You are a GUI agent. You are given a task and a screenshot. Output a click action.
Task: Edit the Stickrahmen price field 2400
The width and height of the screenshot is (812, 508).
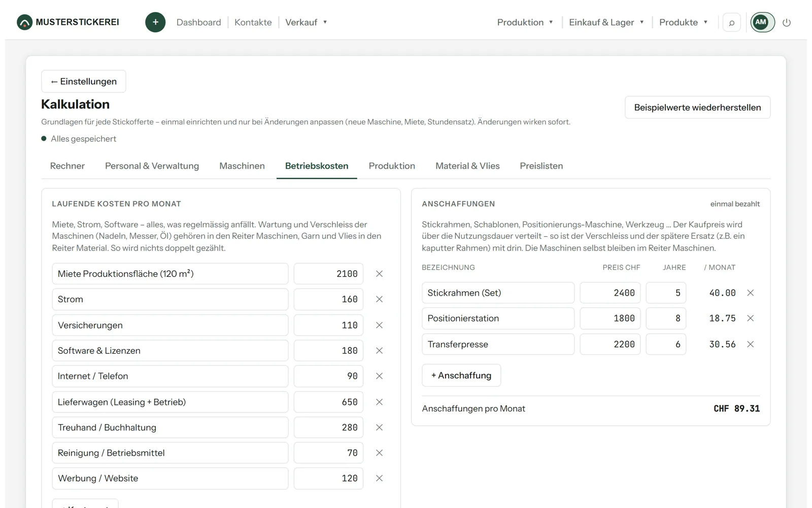click(610, 293)
